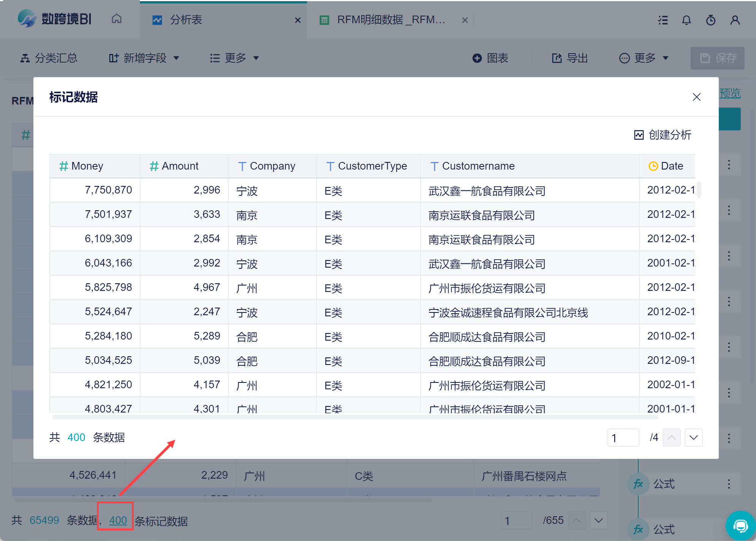Open the user profile icon

(735, 20)
